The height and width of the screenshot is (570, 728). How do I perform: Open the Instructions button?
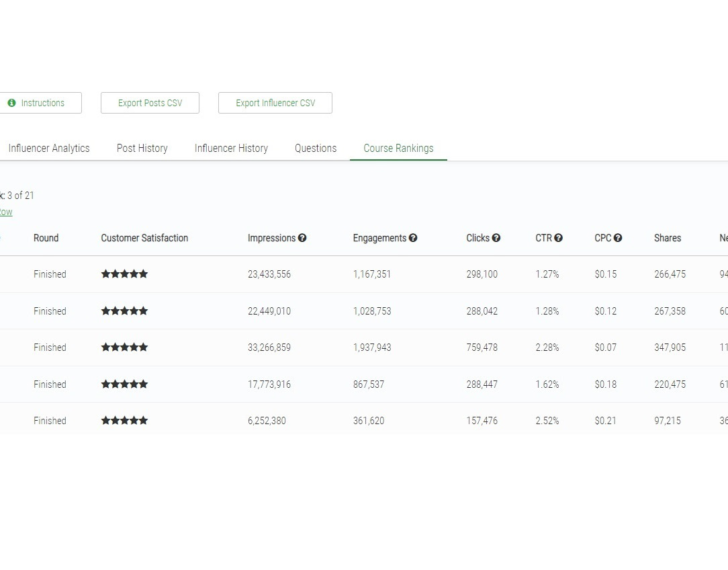(37, 103)
